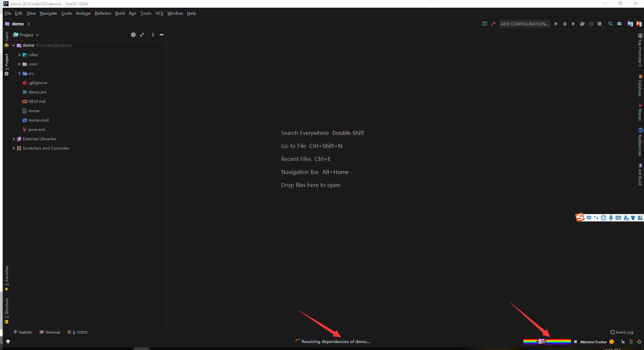Toggle the Structure tool window side tab

[x=6, y=311]
